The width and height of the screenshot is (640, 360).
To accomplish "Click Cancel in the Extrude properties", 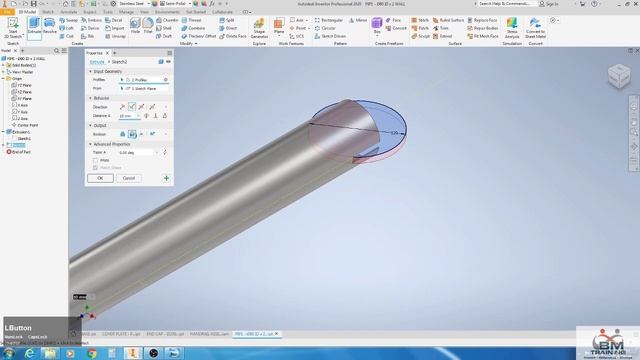I will coord(129,178).
